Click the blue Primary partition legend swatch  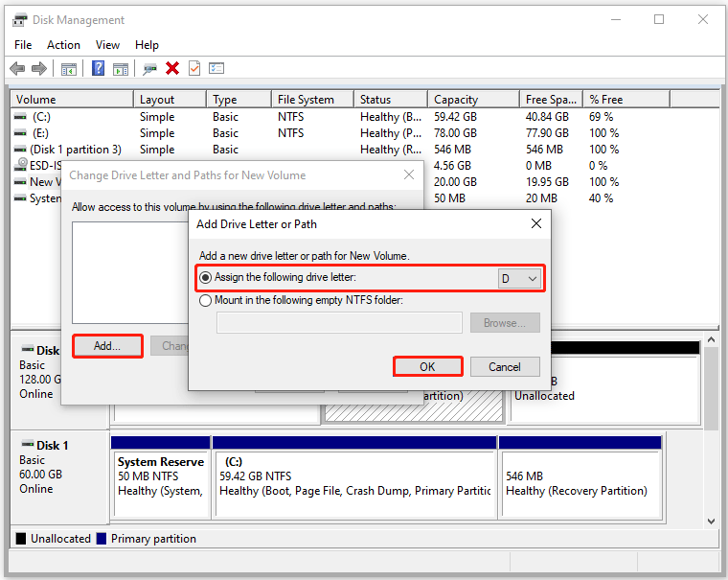pos(102,538)
